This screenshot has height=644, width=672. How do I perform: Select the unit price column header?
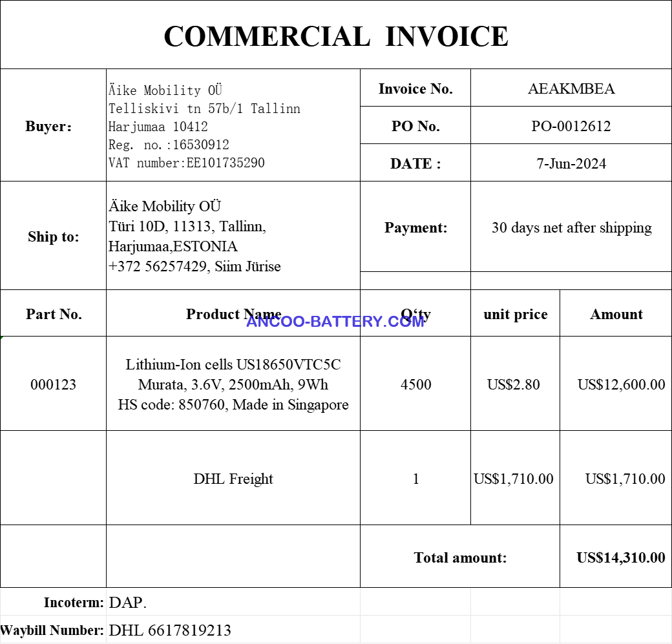515,313
